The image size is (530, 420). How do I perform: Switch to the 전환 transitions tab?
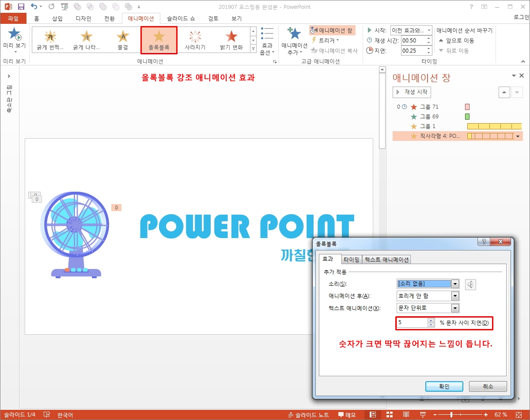point(109,18)
